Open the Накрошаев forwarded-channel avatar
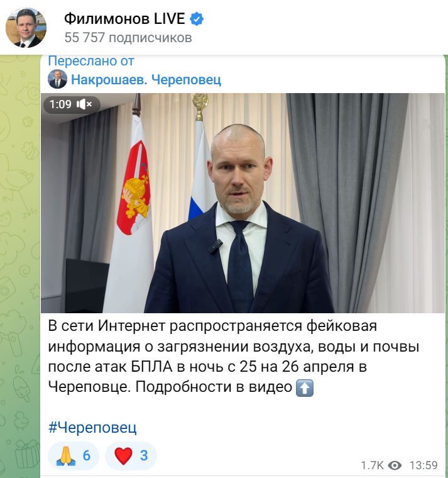Screen dimensions: 448x478 click(57, 79)
